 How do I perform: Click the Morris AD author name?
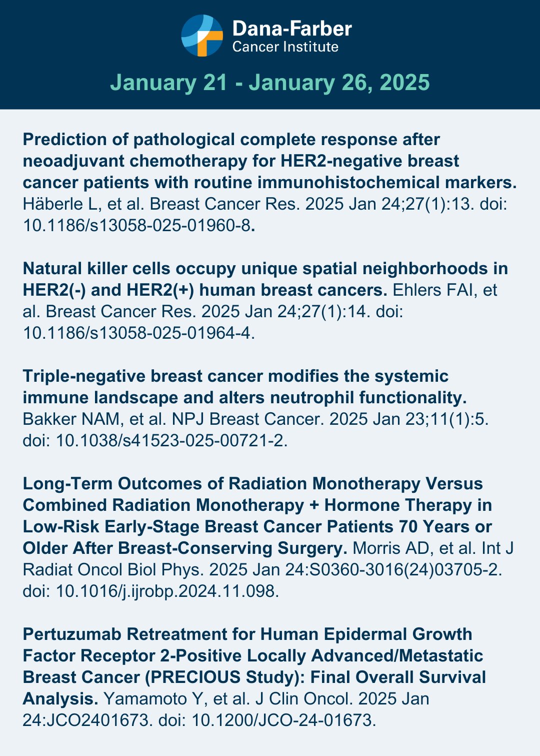click(x=391, y=548)
